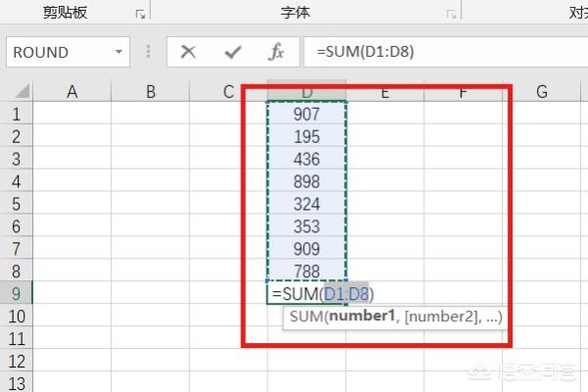Select row 1 header
588x392 pixels.
click(16, 114)
